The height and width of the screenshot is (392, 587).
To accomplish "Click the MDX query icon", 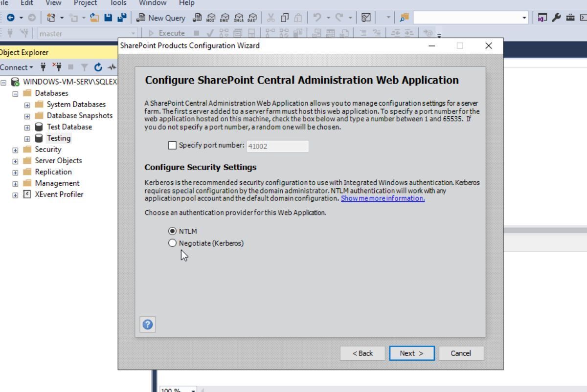I will coord(211,18).
